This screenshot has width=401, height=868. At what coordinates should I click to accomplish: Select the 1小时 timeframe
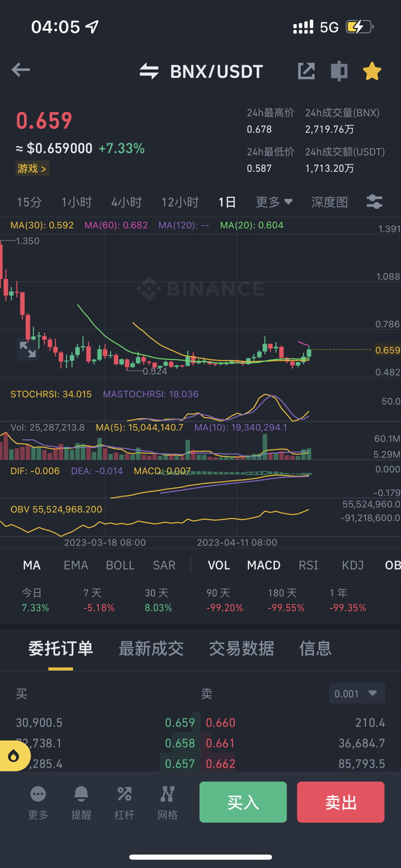tap(77, 202)
